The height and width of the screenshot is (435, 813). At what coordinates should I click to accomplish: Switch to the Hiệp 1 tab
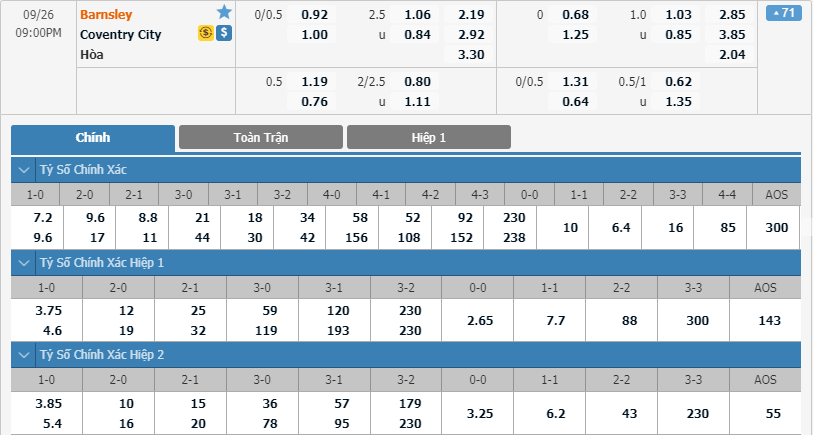pos(429,137)
